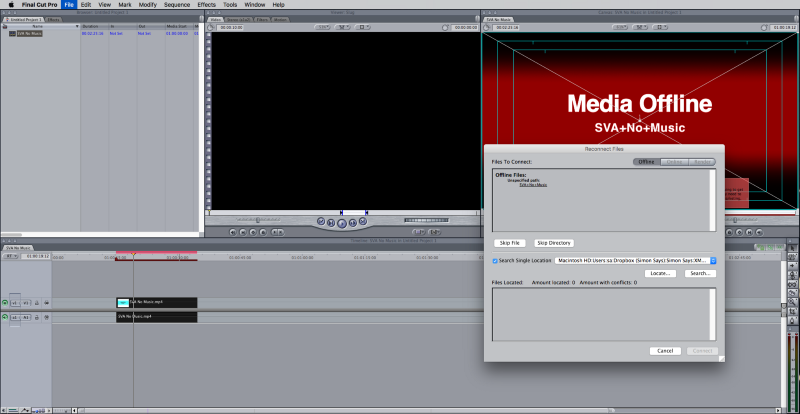Click Play In to Out in Viewer
800x414 pixels.
pos(331,222)
